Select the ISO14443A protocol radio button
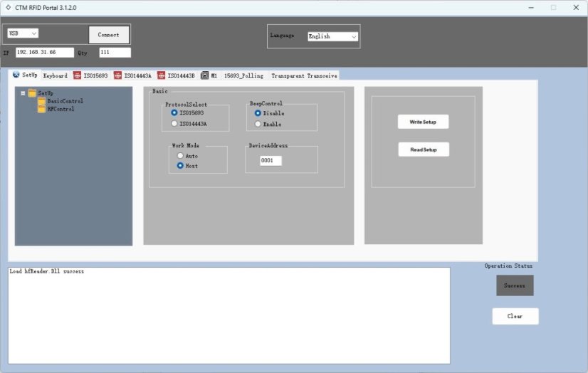Viewport: 588px width, 373px height. click(174, 124)
